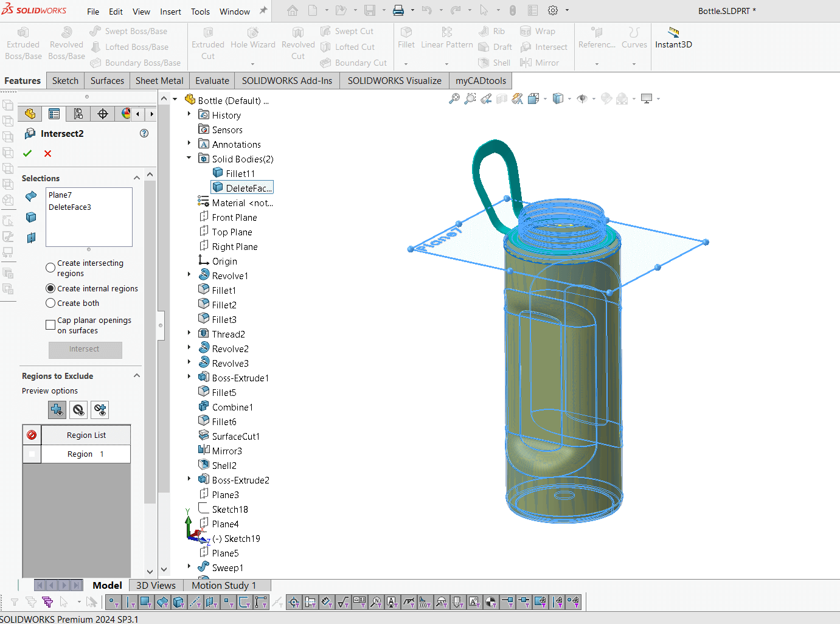Click the Show Excluded Regions preview button
The image size is (840, 624).
coord(78,410)
